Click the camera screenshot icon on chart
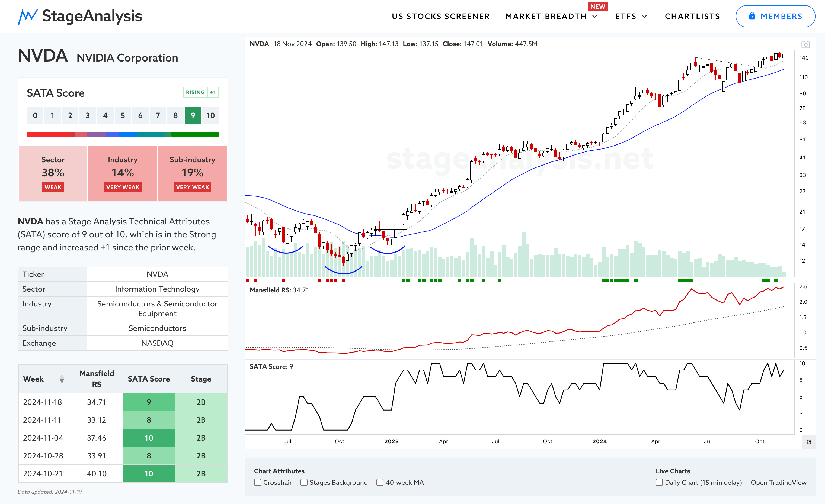The image size is (825, 504). coord(805,44)
